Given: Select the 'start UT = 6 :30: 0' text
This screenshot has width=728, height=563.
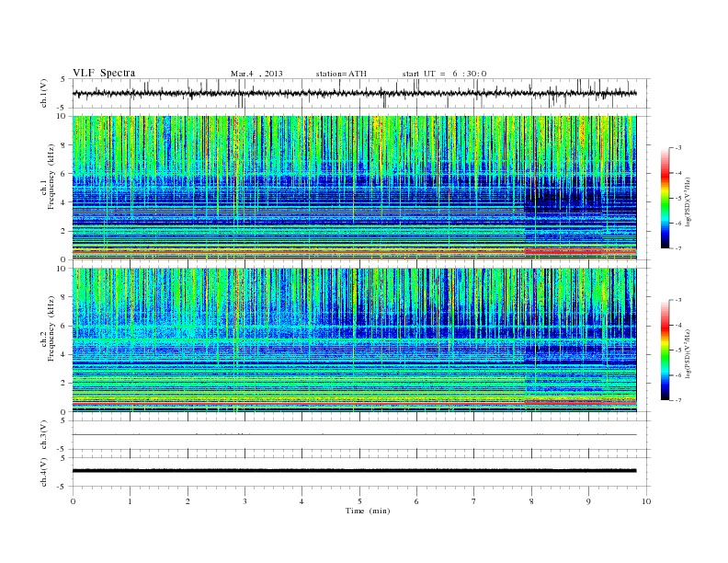Looking at the screenshot, I should (x=444, y=74).
